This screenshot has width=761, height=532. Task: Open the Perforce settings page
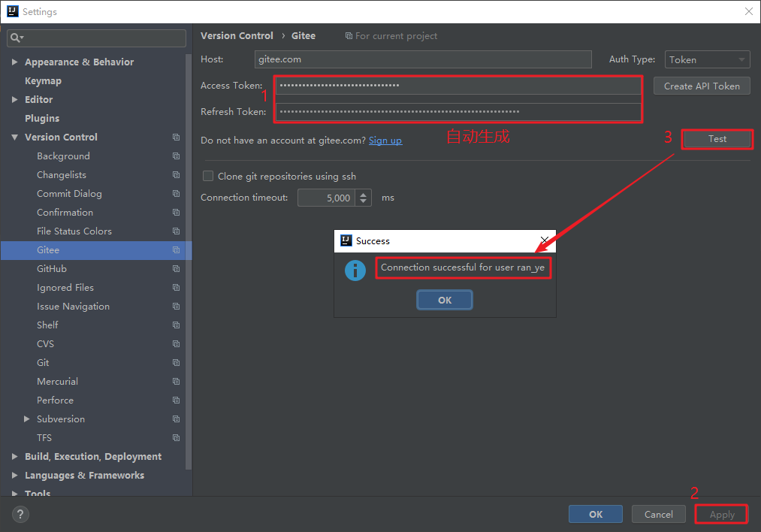pyautogui.click(x=56, y=401)
